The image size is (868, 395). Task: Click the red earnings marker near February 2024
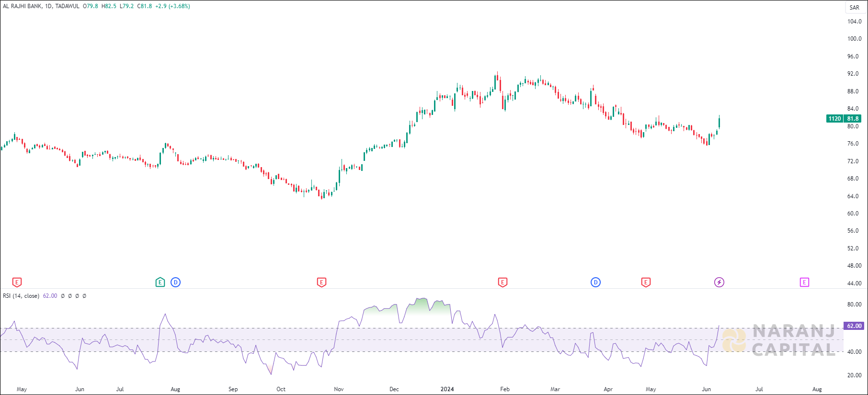point(503,282)
